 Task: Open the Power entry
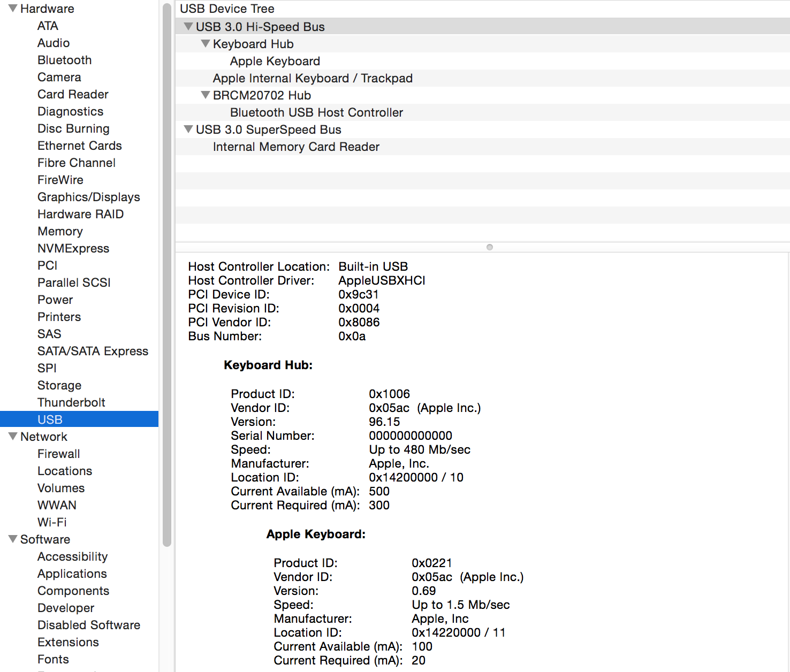point(55,300)
